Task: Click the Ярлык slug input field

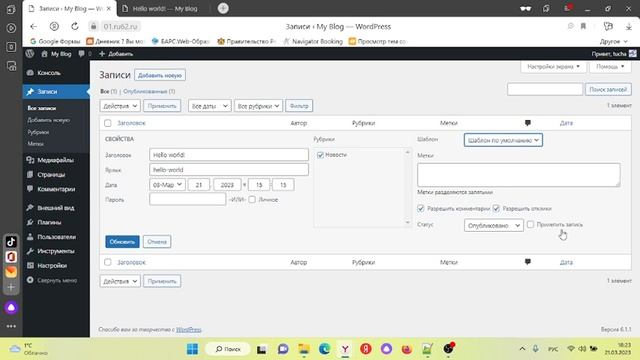Action: [x=229, y=169]
